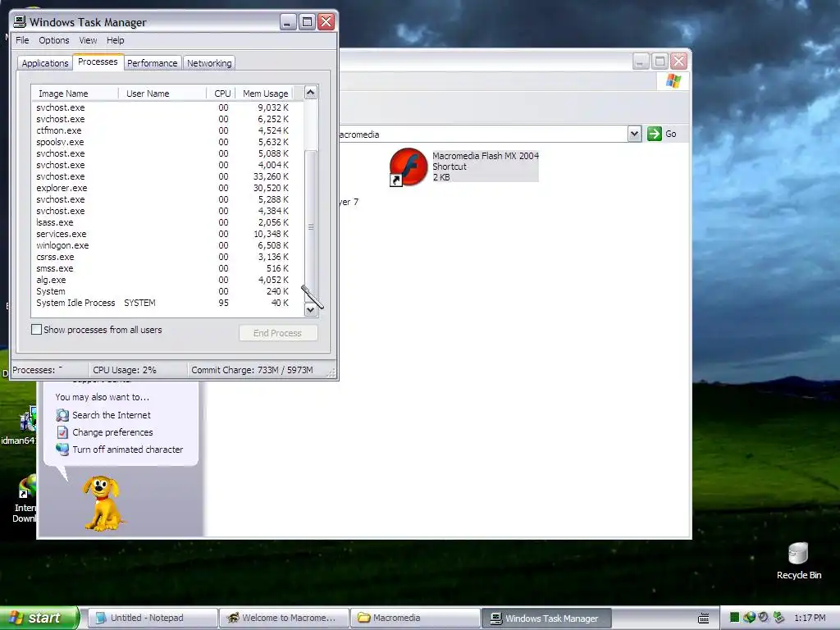Click the Start button
840x630 pixels.
click(x=39, y=618)
